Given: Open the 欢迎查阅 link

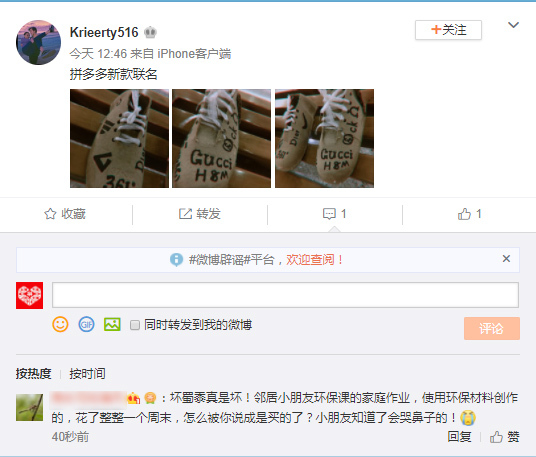Looking at the screenshot, I should (x=310, y=260).
